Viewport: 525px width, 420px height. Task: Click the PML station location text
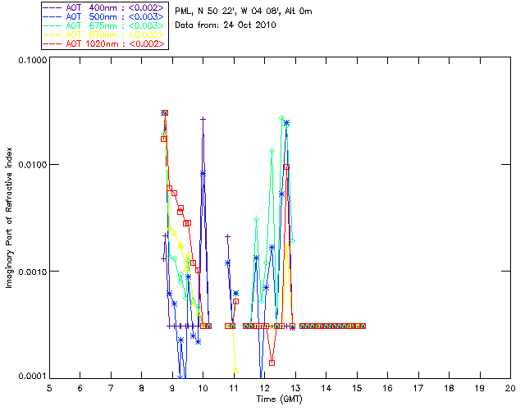click(x=244, y=11)
